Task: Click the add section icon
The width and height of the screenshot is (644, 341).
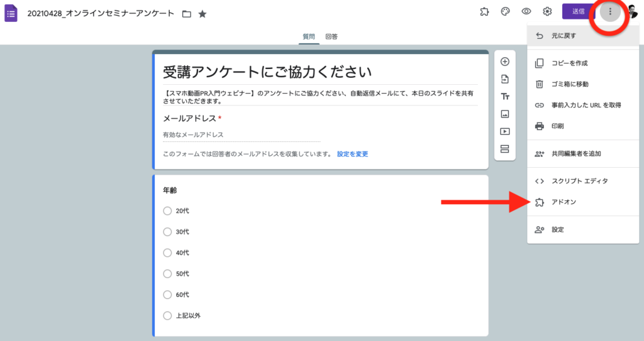Action: click(505, 149)
